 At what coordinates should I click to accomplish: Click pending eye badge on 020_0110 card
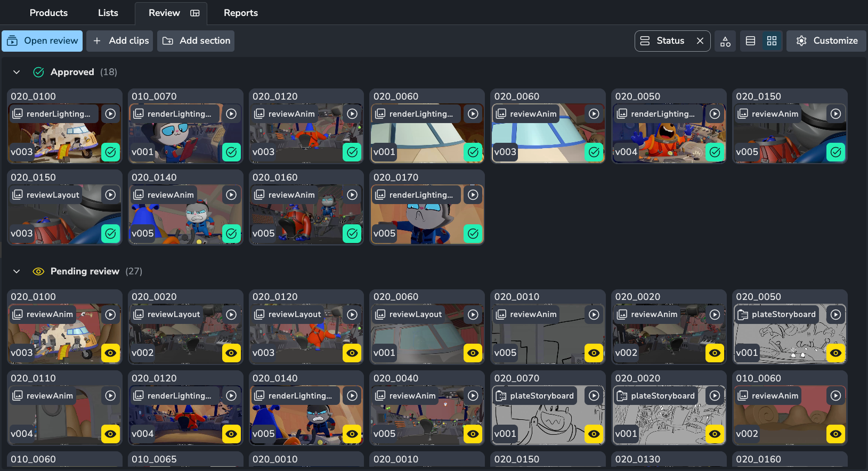(110, 434)
